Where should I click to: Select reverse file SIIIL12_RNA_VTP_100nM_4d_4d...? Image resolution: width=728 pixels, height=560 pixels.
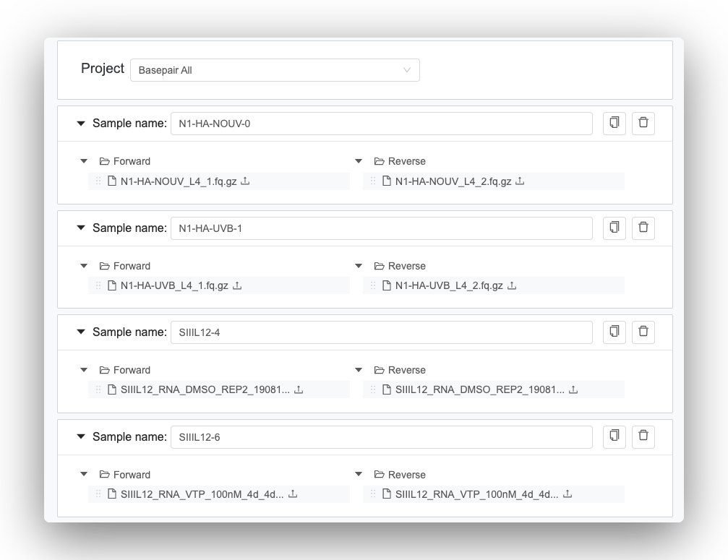pyautogui.click(x=477, y=494)
